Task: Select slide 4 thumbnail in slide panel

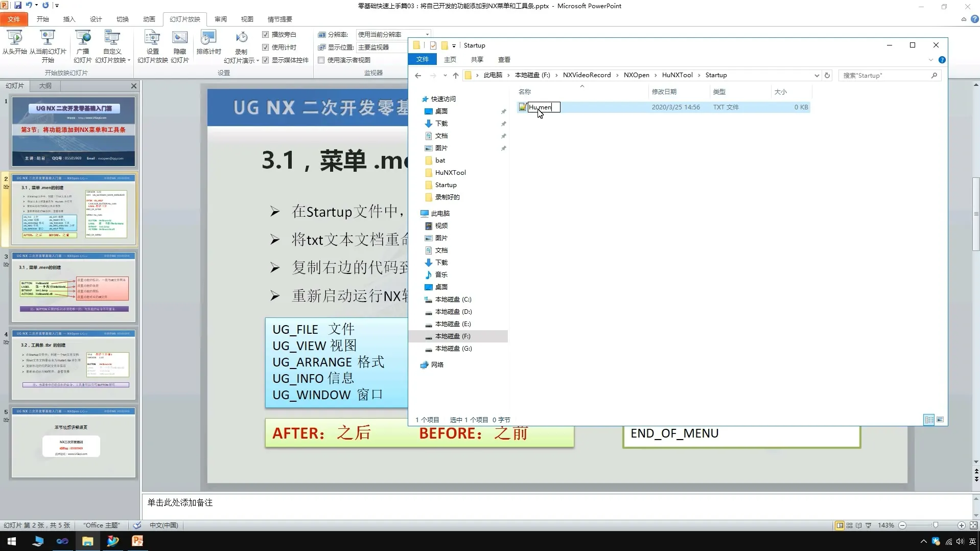Action: tap(74, 364)
